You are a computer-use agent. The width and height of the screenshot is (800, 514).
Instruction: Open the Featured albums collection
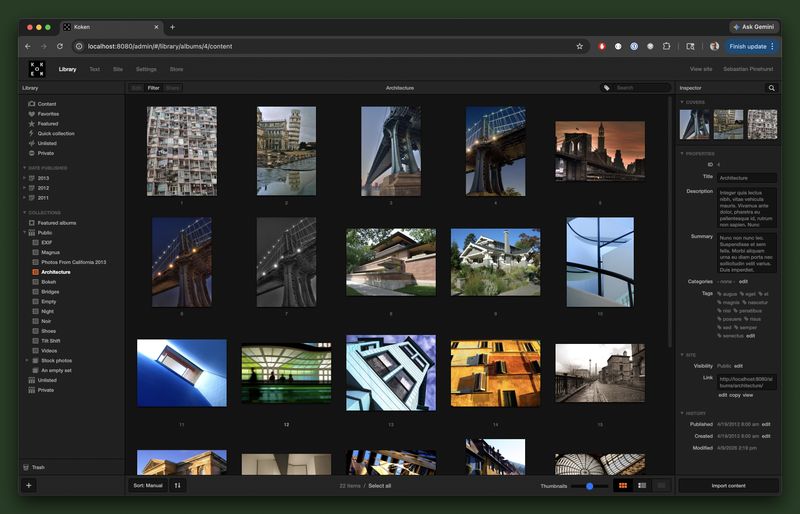point(57,223)
